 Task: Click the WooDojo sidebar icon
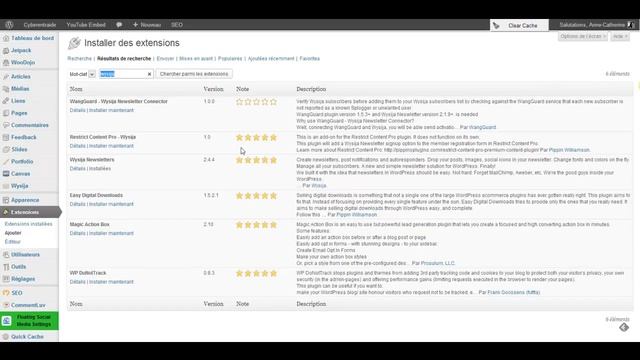tap(6, 62)
